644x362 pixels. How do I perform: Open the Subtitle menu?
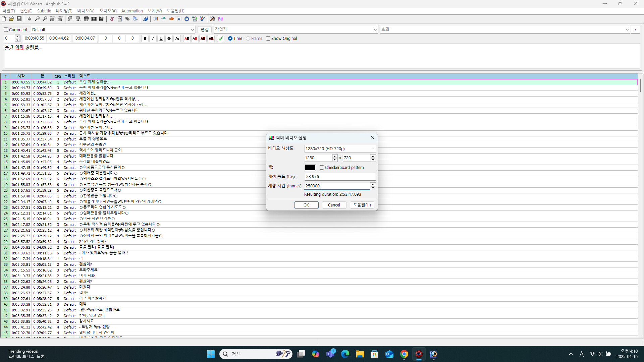(44, 11)
